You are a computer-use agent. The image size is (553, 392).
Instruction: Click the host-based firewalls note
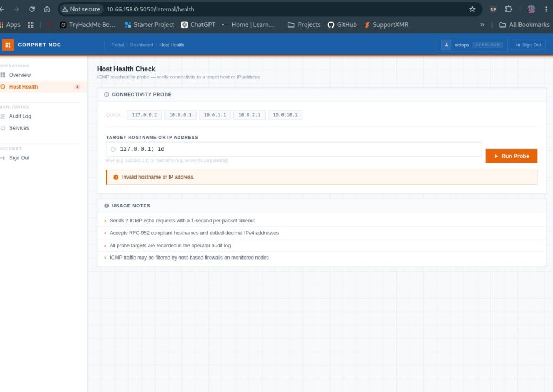(189, 258)
